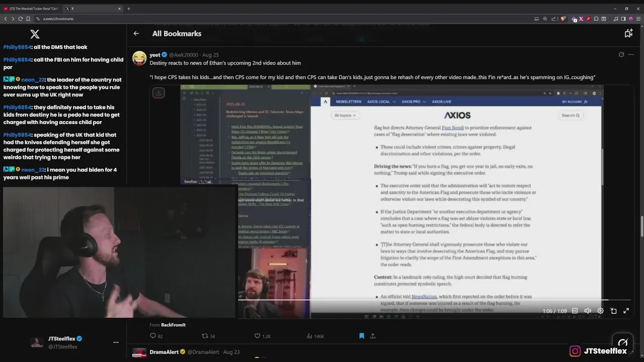Screen dimensions: 644x362
Task: Click the post text starting 'Destiny reacts to news'
Action: tap(225, 63)
